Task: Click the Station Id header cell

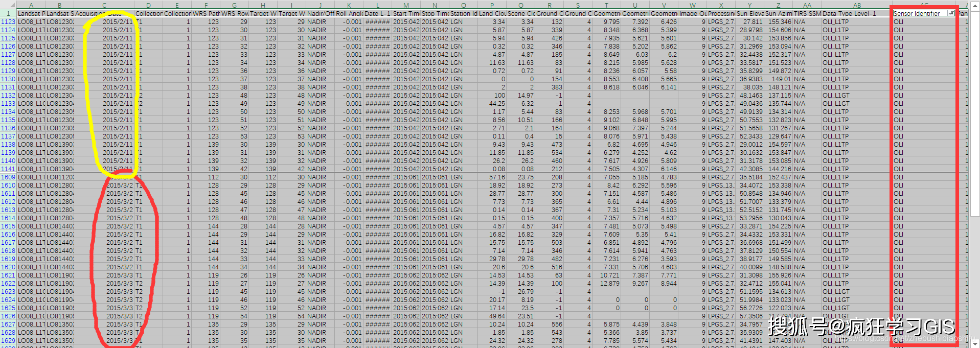Action: click(x=464, y=14)
